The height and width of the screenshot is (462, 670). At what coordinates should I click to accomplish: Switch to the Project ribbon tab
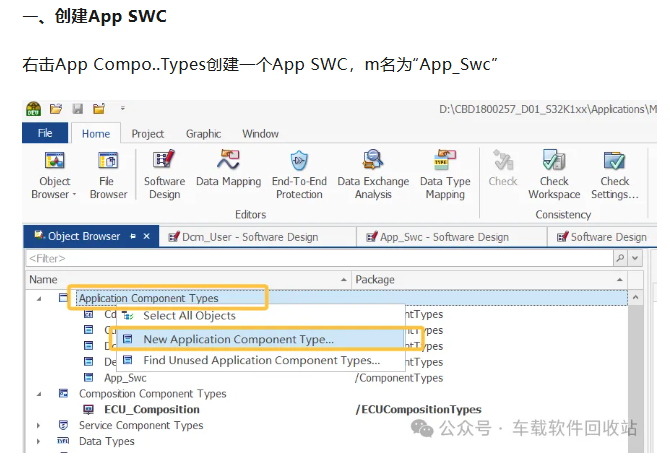pyautogui.click(x=147, y=134)
